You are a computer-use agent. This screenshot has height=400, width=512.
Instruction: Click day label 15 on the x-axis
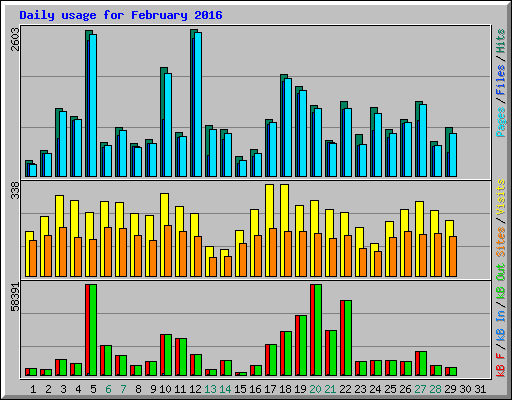240,389
